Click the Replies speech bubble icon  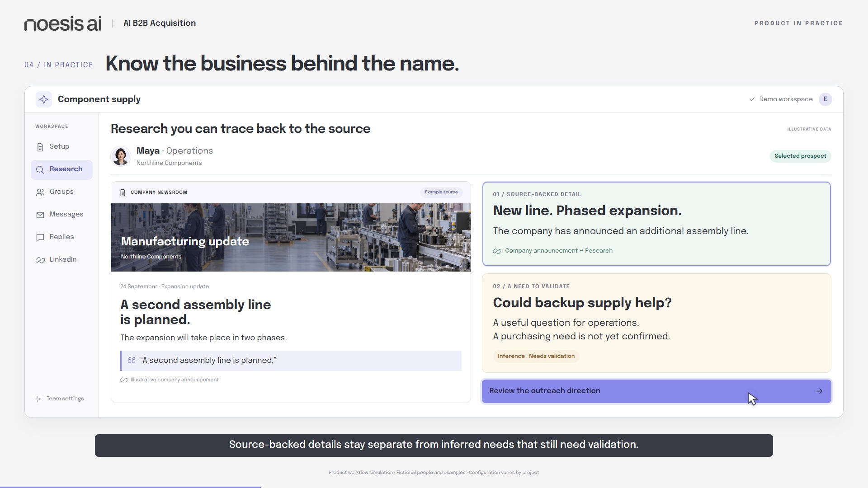[x=40, y=237]
